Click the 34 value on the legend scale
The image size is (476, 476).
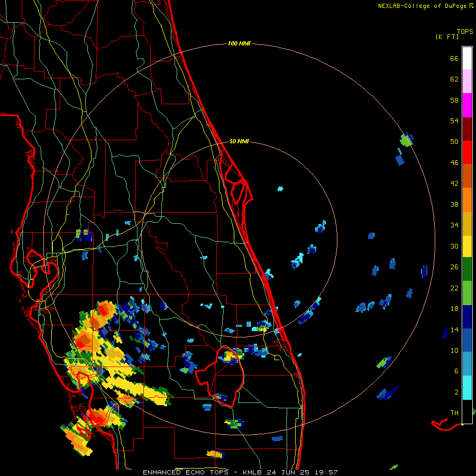[x=454, y=225]
